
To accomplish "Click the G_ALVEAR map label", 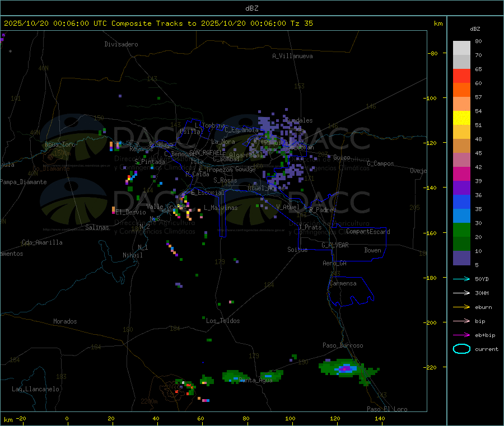I will point(335,245).
